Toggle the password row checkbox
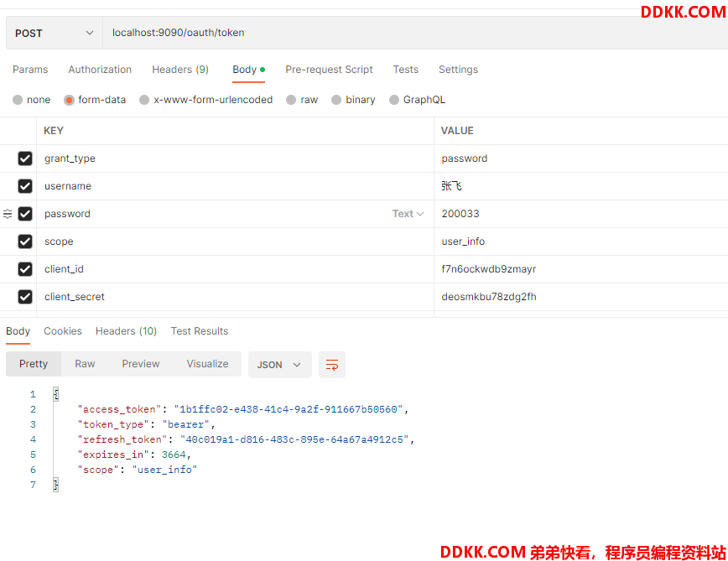Viewport: 728px width, 561px height. 25,214
